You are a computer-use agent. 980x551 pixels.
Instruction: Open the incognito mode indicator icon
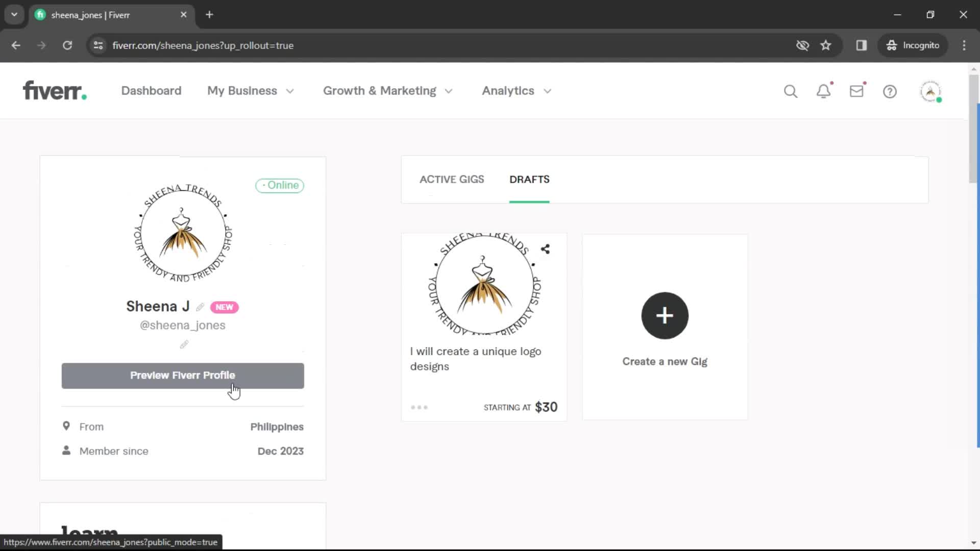pyautogui.click(x=891, y=45)
